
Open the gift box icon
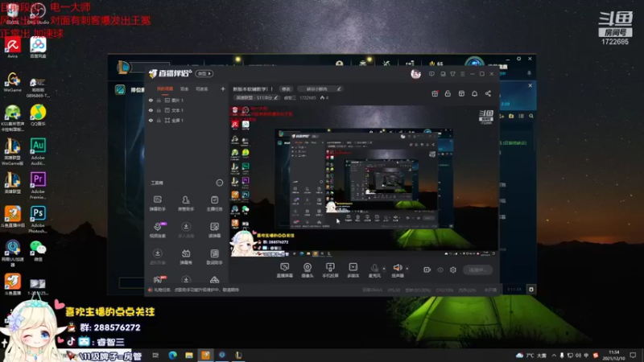click(435, 93)
